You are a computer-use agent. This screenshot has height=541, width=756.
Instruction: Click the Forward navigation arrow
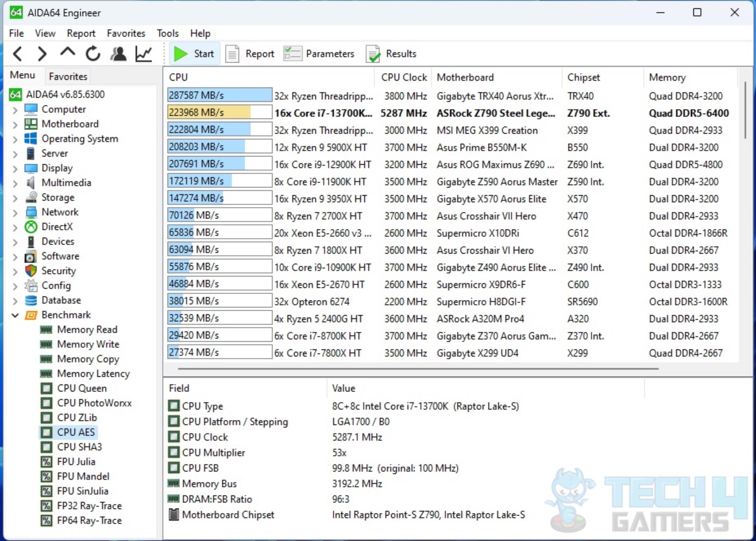tap(42, 54)
